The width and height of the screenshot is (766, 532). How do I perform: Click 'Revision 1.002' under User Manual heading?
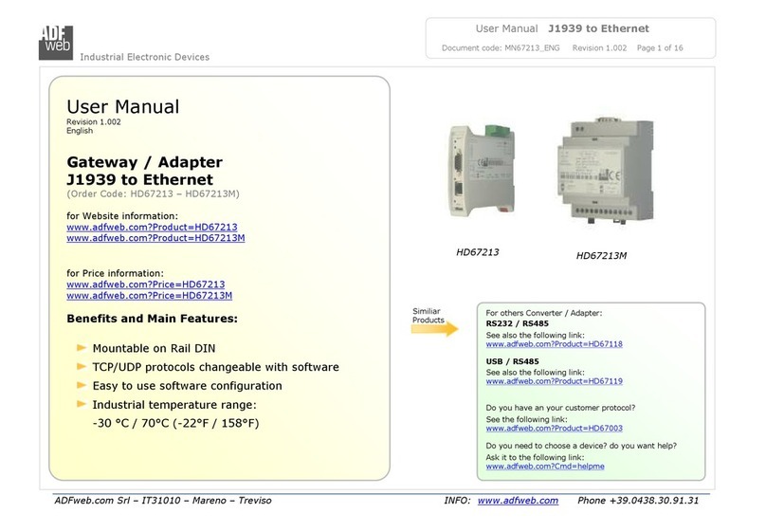94,121
